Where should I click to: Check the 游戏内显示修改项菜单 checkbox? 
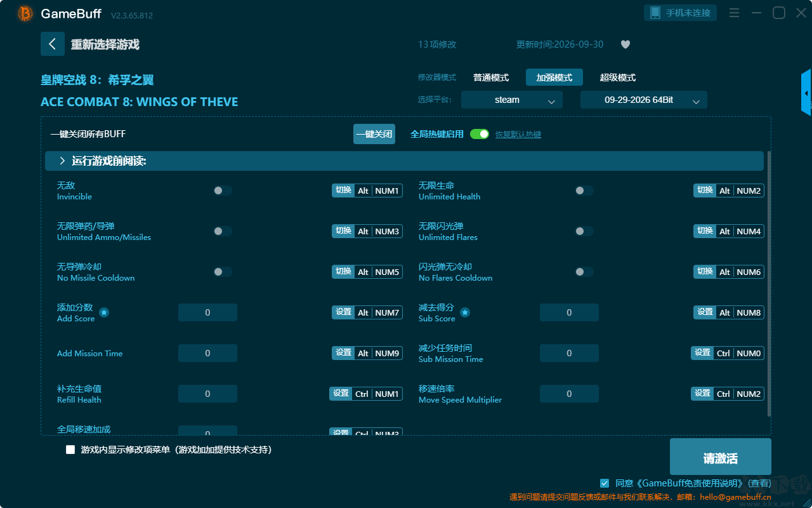tap(70, 450)
